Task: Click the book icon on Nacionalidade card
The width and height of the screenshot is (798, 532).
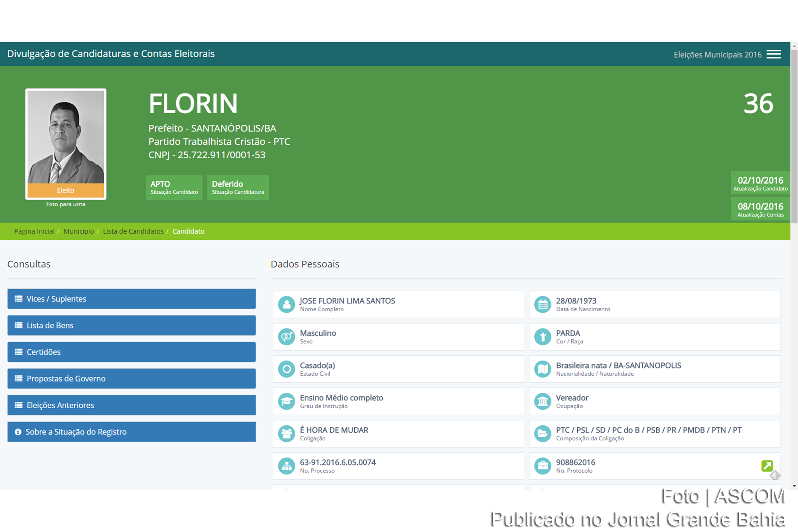Action: point(543,369)
